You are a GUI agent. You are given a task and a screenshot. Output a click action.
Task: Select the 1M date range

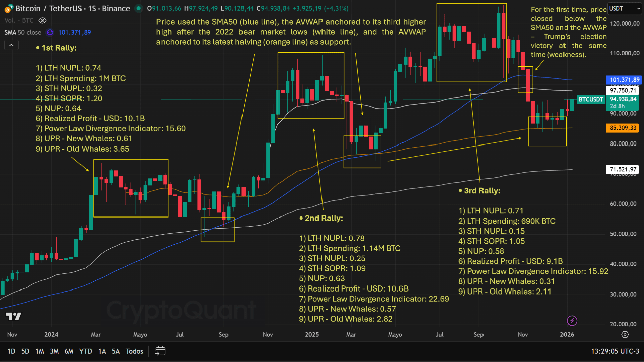click(40, 351)
